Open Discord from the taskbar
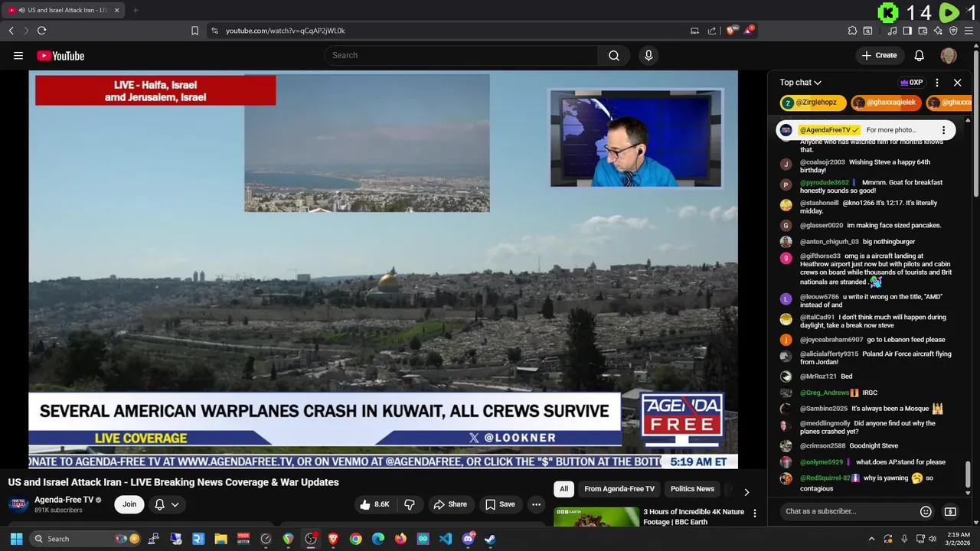The width and height of the screenshot is (980, 551). tap(468, 539)
